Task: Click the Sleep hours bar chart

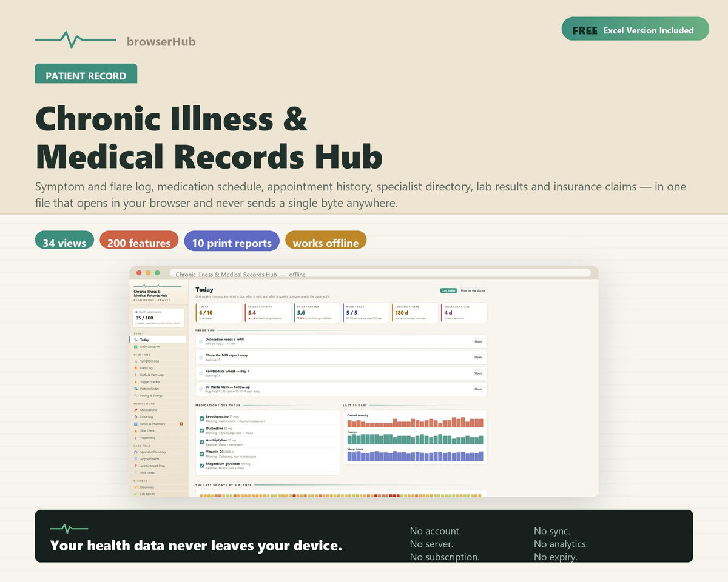Action: coord(416,457)
